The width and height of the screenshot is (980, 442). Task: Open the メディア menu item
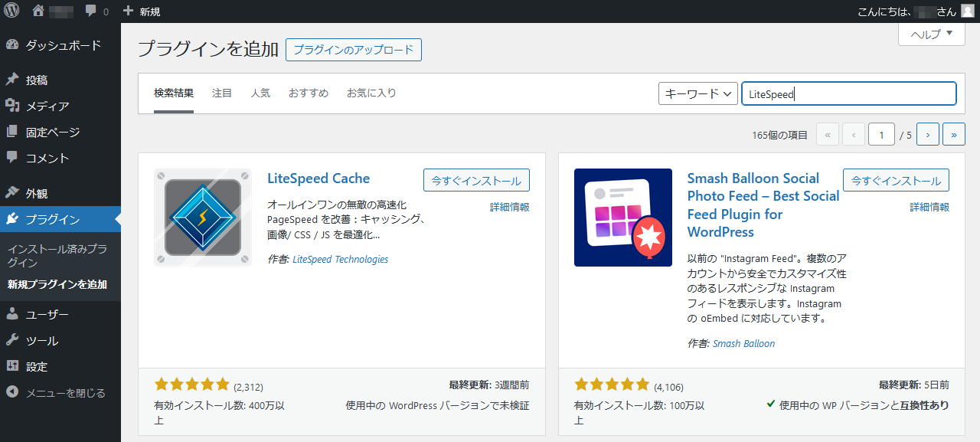tap(60, 106)
